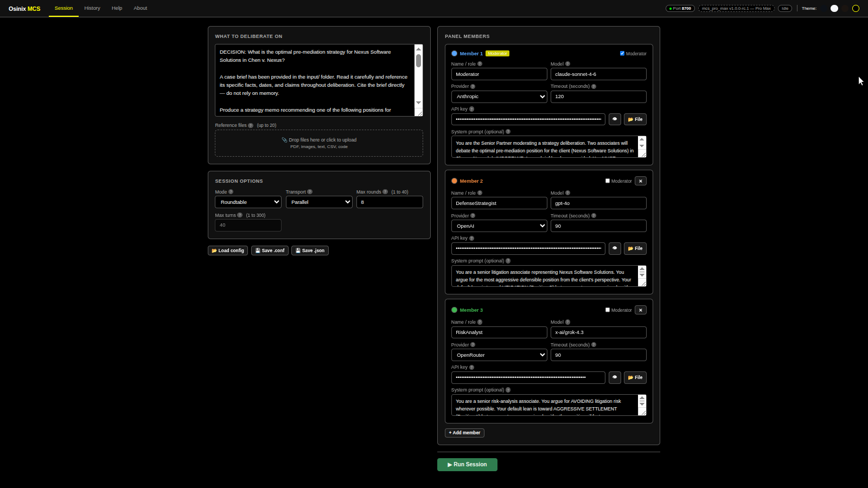Select the yellow-ringed black theme swatch
868x488 pixels.
coord(856,8)
